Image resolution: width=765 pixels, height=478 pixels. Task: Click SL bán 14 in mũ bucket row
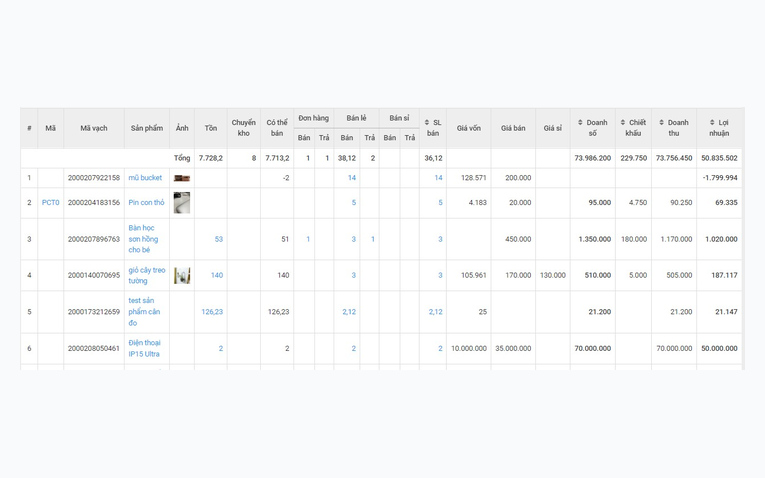[439, 178]
